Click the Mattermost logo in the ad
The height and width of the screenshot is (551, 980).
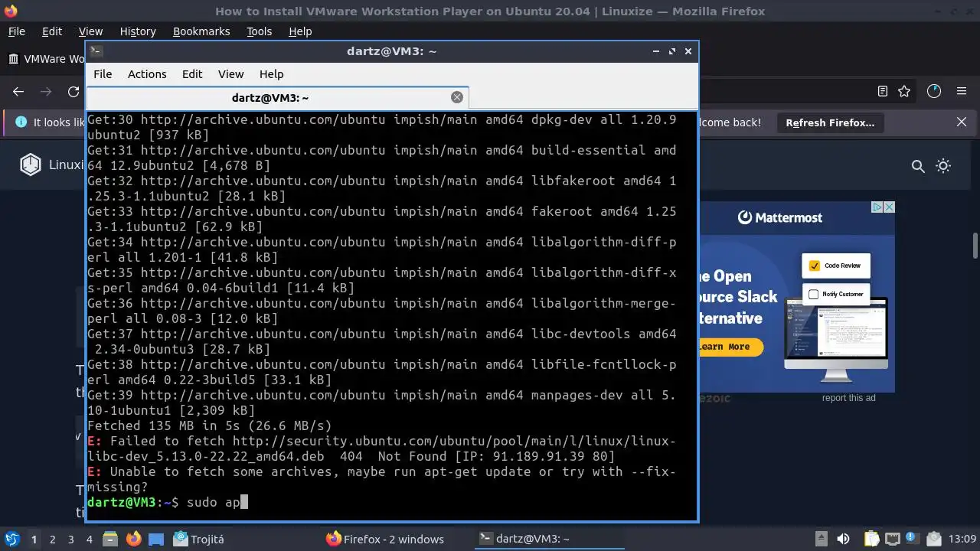pyautogui.click(x=780, y=217)
